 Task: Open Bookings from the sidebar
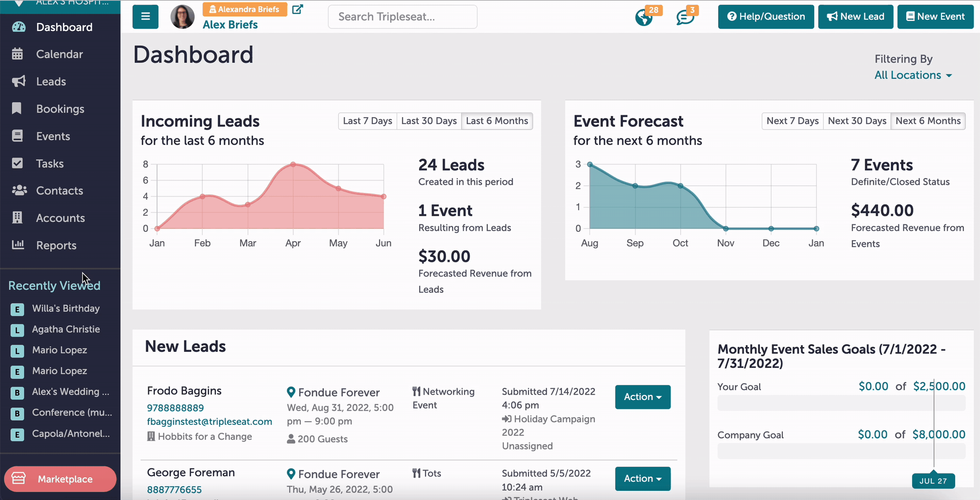coord(60,109)
